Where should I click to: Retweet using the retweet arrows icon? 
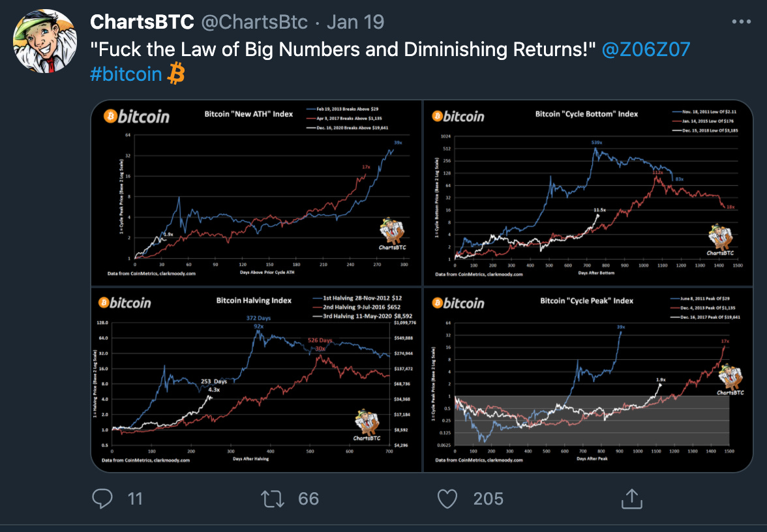(273, 499)
